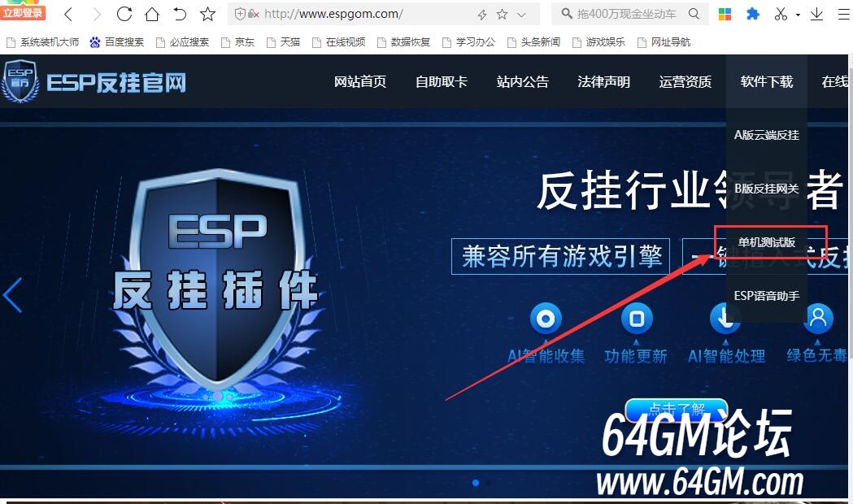Click the previous-slide arrow on the banner
Image resolution: width=853 pixels, height=504 pixels.
click(x=12, y=295)
